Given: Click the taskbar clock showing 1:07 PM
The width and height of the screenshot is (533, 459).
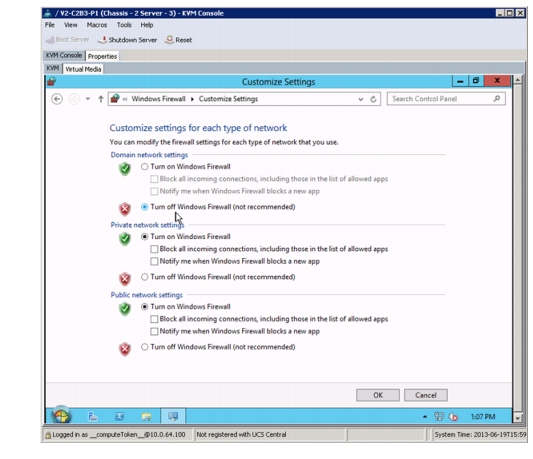Looking at the screenshot, I should tap(483, 417).
